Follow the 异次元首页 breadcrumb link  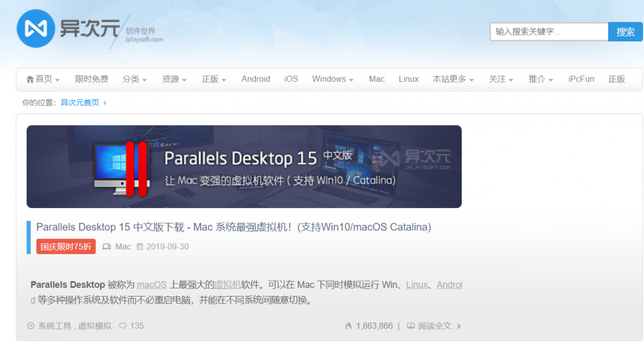(x=79, y=102)
